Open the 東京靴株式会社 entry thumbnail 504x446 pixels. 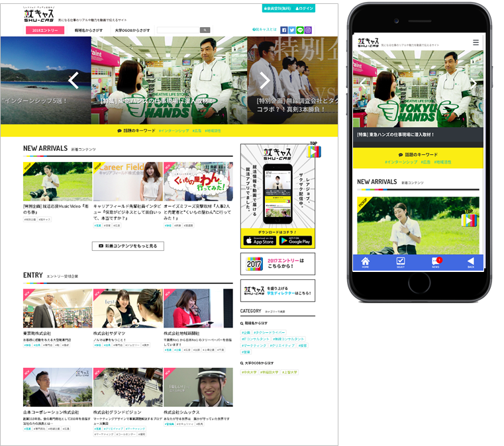point(58,308)
